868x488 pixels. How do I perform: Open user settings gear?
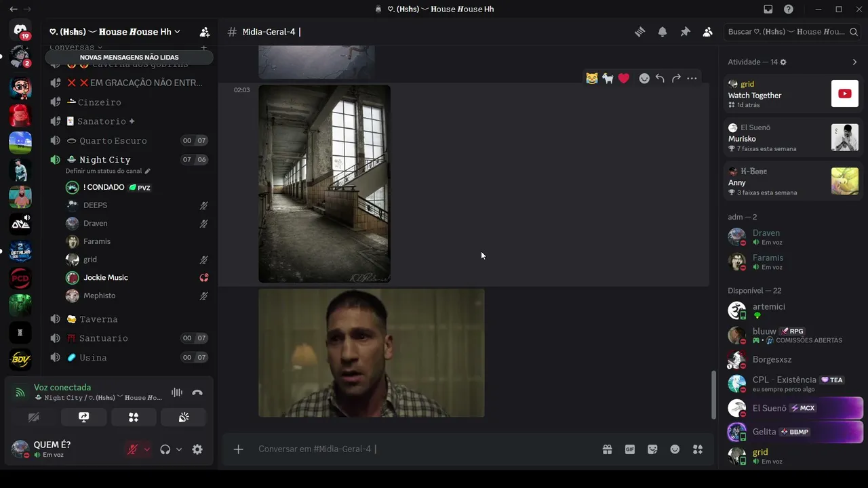pyautogui.click(x=197, y=449)
